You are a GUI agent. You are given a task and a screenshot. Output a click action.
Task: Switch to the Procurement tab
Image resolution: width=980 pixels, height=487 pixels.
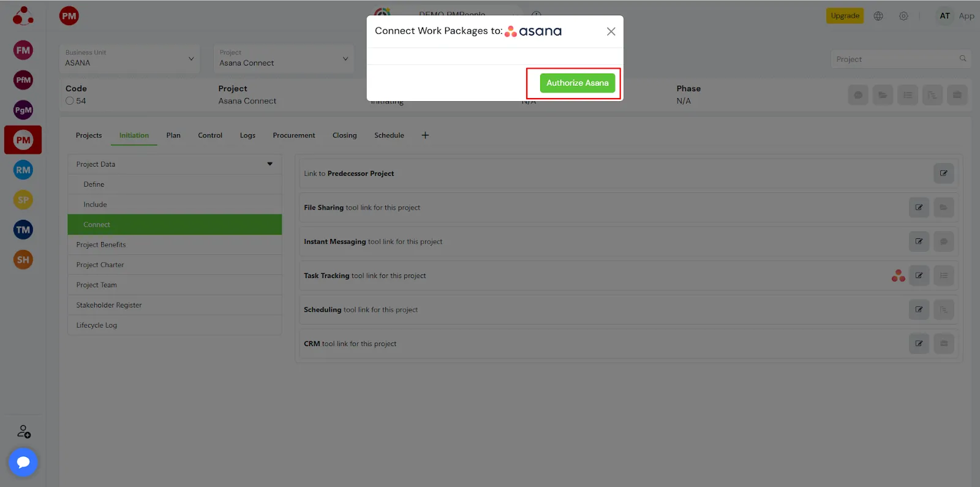(293, 135)
